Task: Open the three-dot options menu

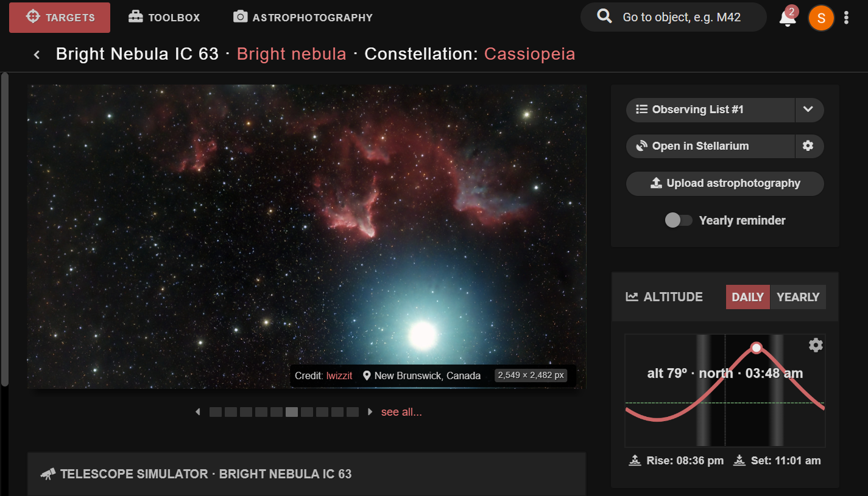Action: (x=846, y=18)
